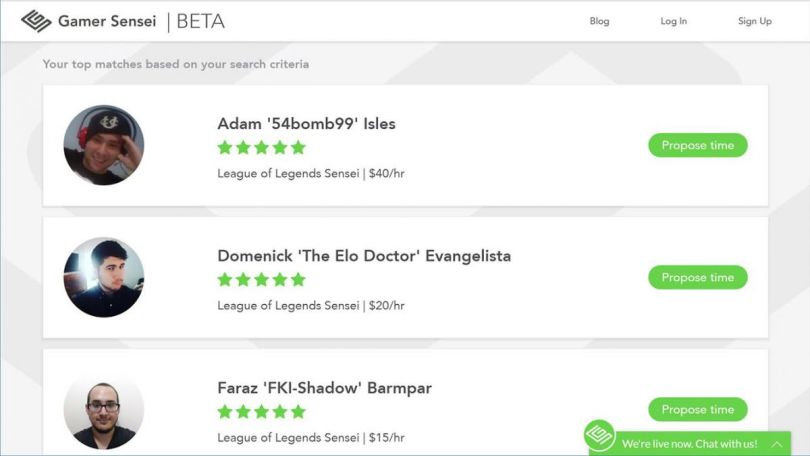The width and height of the screenshot is (810, 456).
Task: Click the name Domenick 'The Elo Doctor' Evangelista
Action: (x=364, y=256)
